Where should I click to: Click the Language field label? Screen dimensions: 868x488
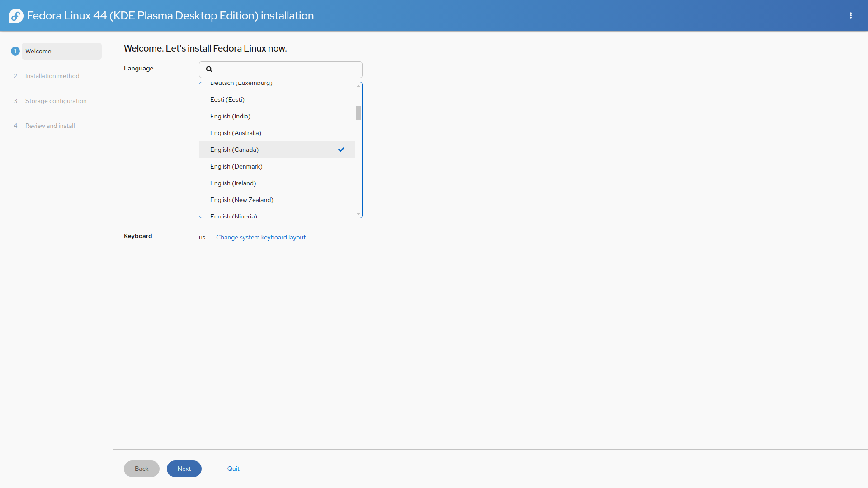[138, 68]
